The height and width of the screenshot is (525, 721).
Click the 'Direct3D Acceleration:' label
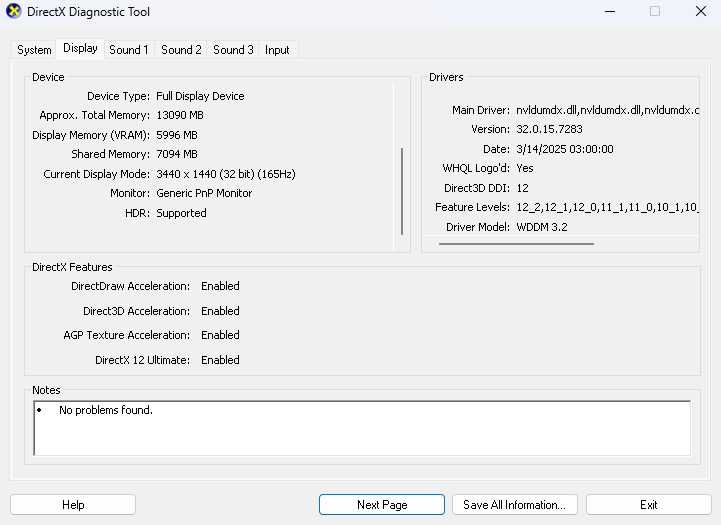[x=137, y=311]
